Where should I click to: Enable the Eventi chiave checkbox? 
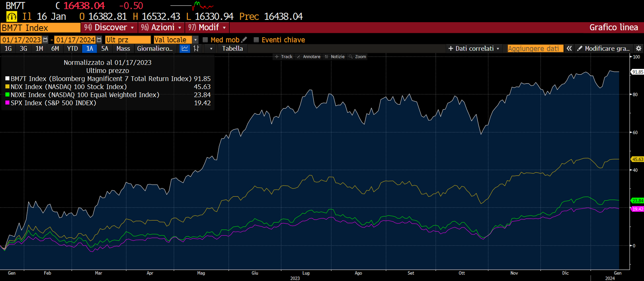pyautogui.click(x=256, y=40)
